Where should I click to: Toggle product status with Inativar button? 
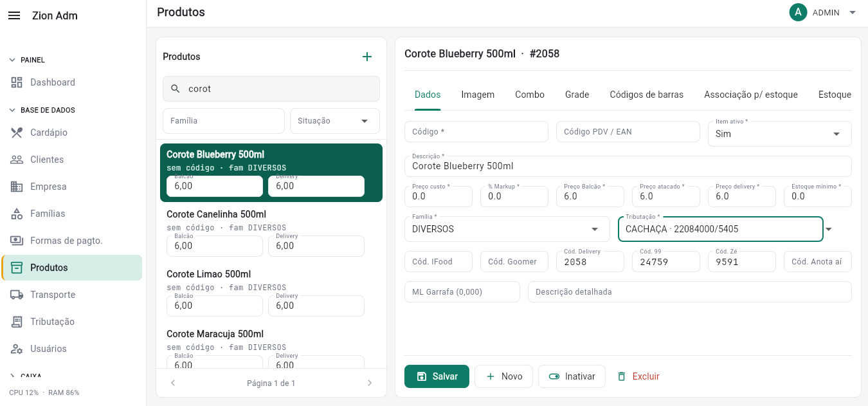click(x=572, y=376)
